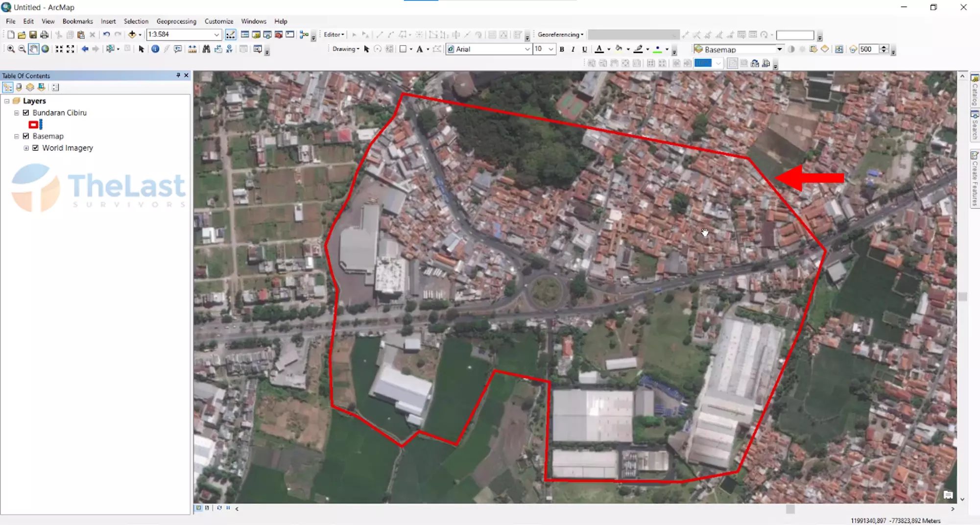
Task: Open the Customize menu
Action: point(219,22)
